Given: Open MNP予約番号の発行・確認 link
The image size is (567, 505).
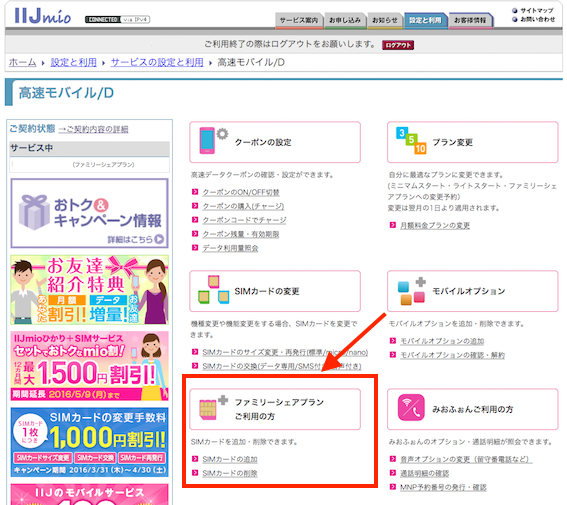Looking at the screenshot, I should pos(443,487).
